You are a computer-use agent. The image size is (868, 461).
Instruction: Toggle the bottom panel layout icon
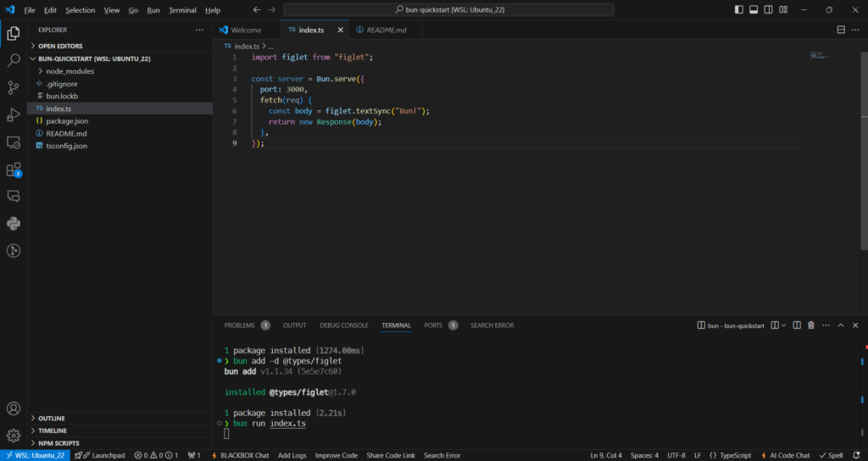pyautogui.click(x=754, y=9)
